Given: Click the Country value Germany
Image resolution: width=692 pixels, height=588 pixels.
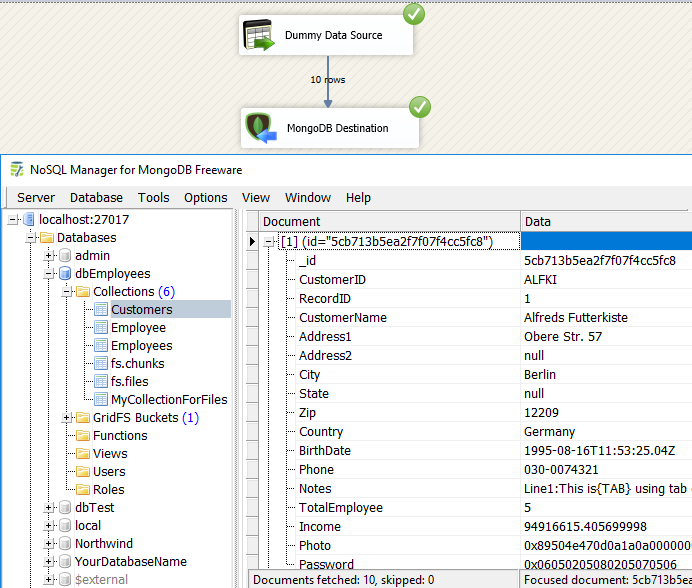Looking at the screenshot, I should pyautogui.click(x=549, y=432).
